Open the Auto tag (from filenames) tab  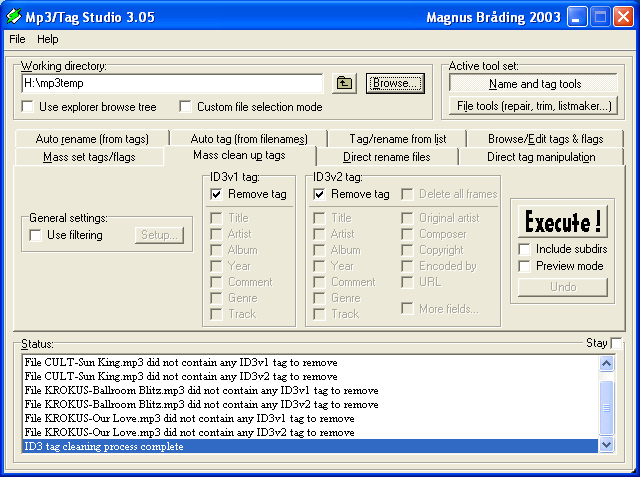click(x=249, y=139)
